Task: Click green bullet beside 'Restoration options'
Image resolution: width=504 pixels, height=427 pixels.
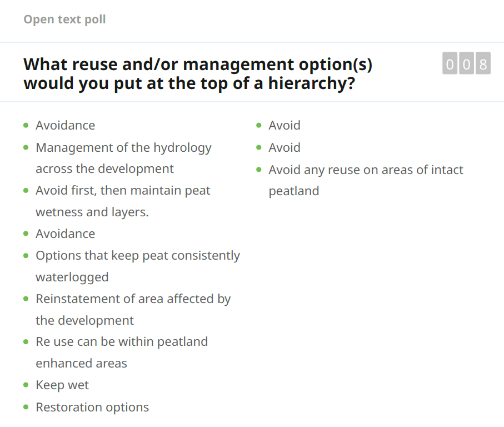Action: pyautogui.click(x=26, y=407)
